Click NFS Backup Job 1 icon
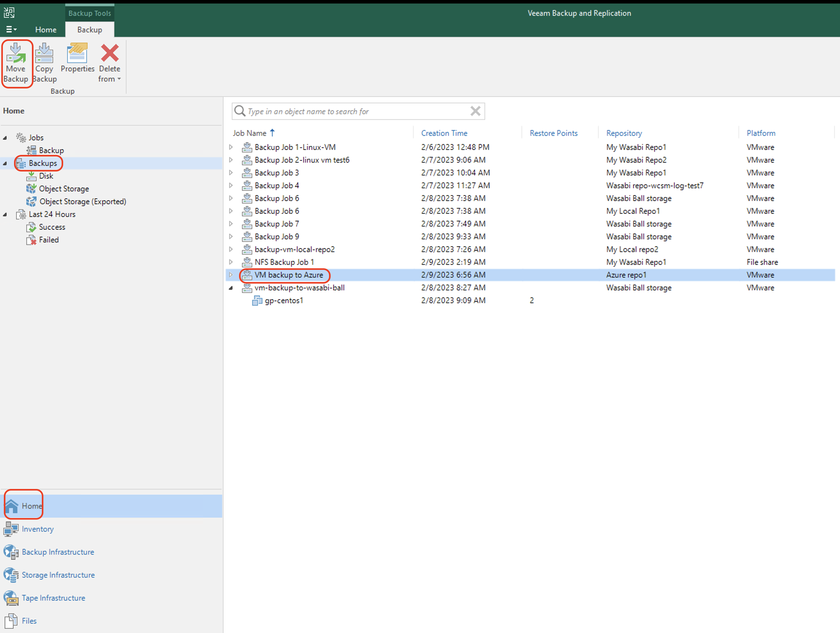The width and height of the screenshot is (840, 633). [x=247, y=262]
